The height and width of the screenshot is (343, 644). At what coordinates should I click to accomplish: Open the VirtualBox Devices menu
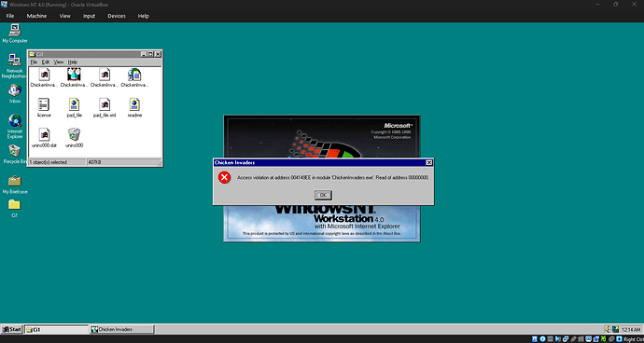tap(117, 16)
